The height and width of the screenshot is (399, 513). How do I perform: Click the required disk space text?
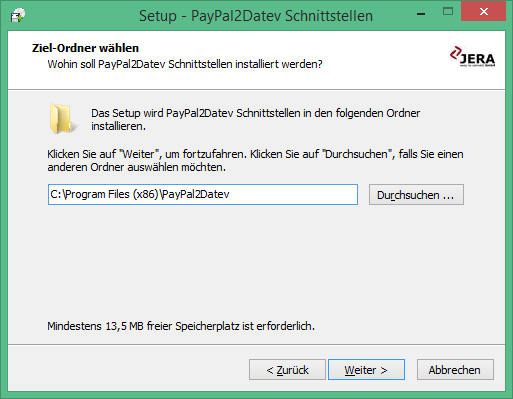click(x=181, y=326)
